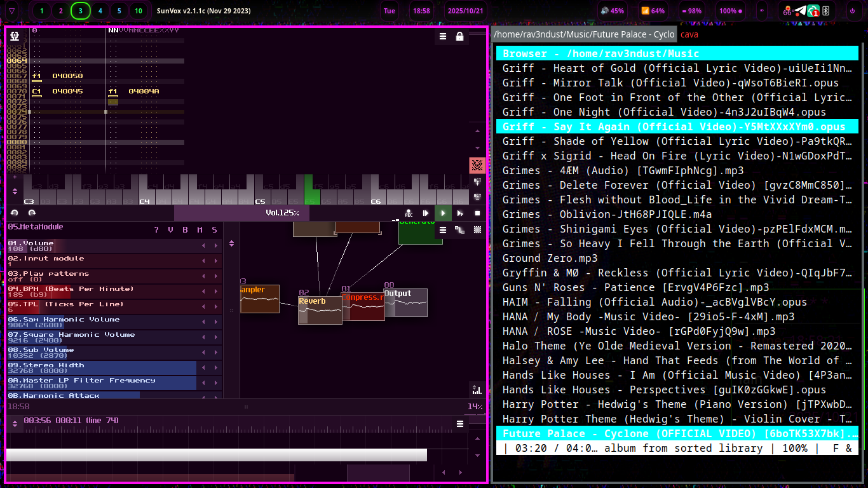Open the pattern editor hamburger menu
The image size is (868, 488).
click(443, 37)
